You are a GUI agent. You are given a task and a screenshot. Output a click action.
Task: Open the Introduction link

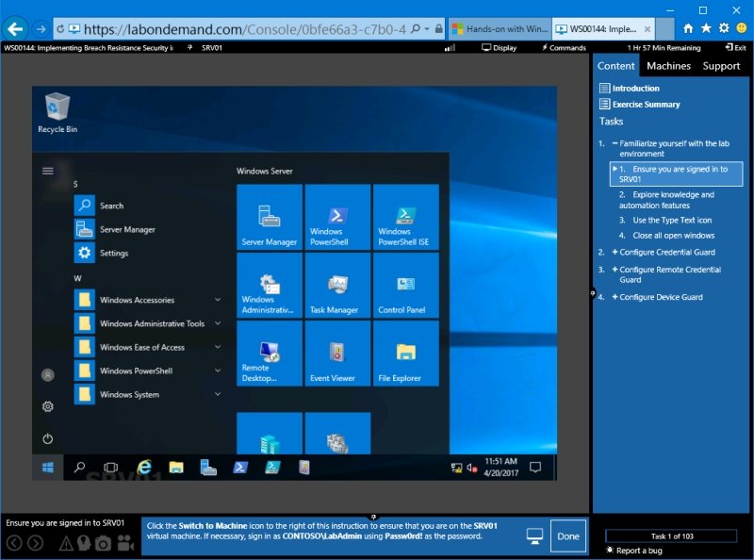630,88
